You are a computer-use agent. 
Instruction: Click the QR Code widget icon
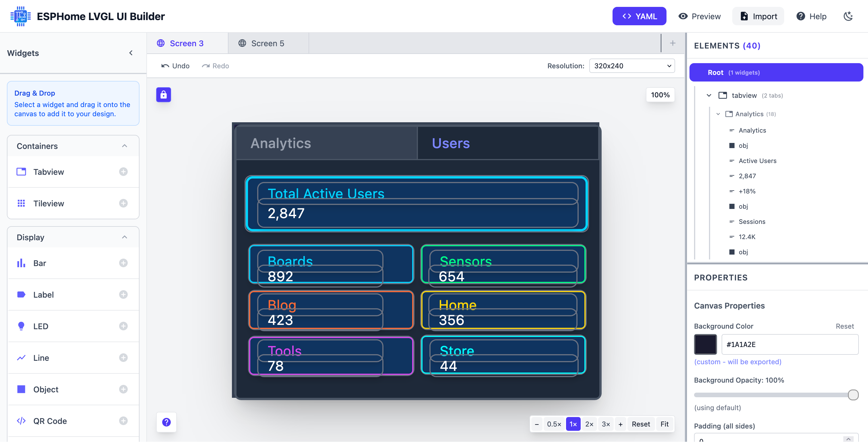(21, 421)
